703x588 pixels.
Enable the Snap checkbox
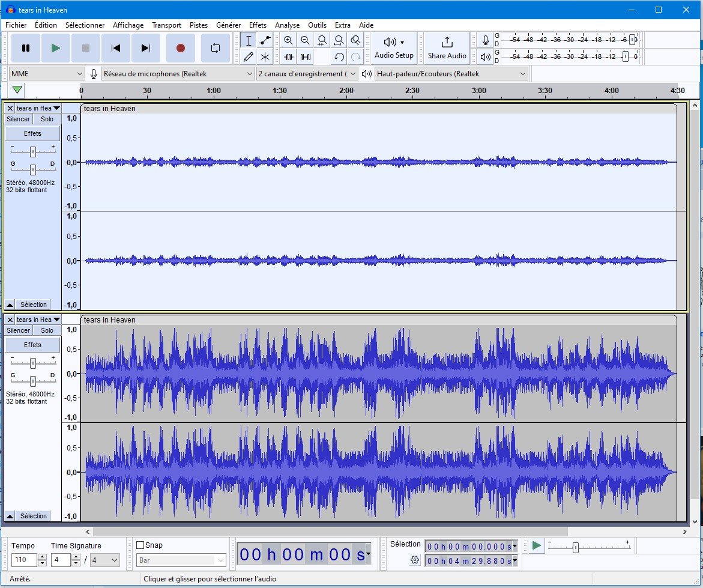point(140,545)
